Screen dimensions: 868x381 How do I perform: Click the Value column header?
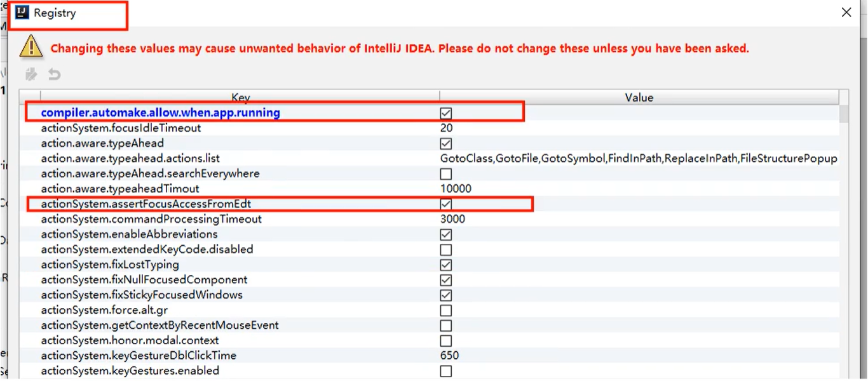click(638, 97)
